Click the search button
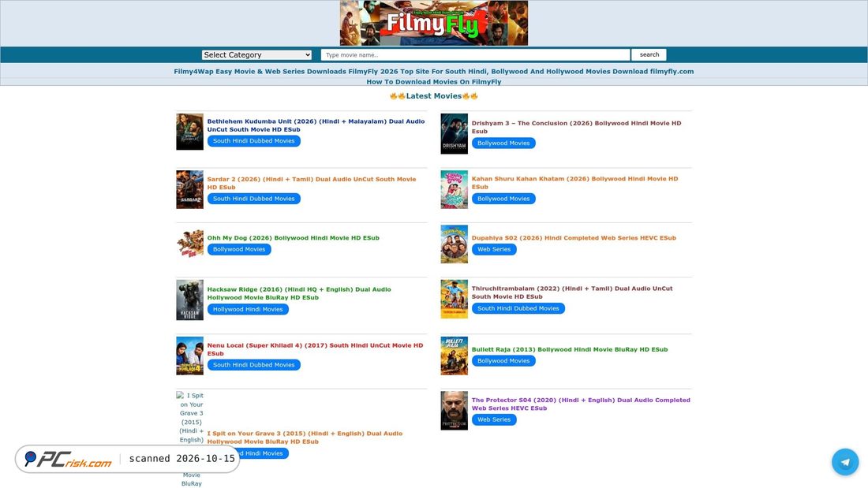Image resolution: width=868 pixels, height=488 pixels. [649, 54]
